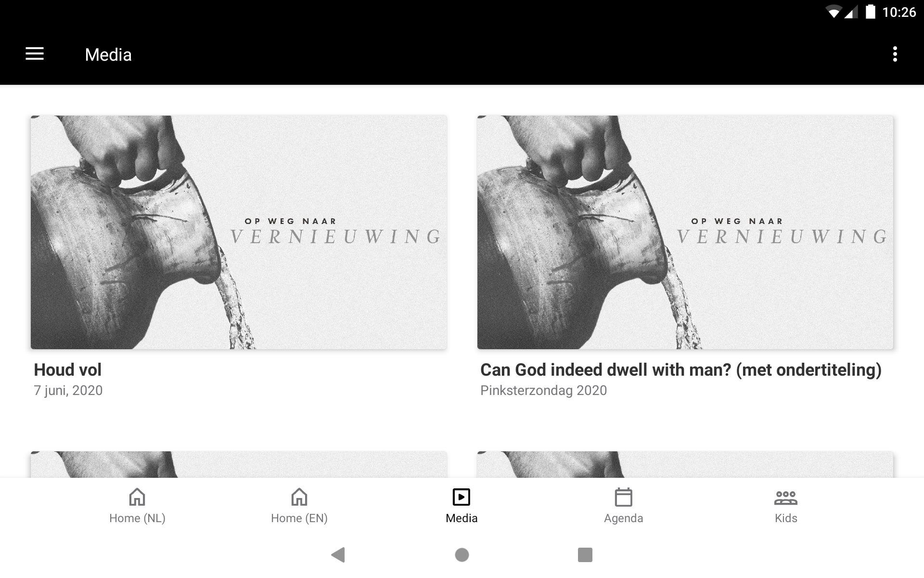Switch to the Agenda tab label

click(623, 518)
